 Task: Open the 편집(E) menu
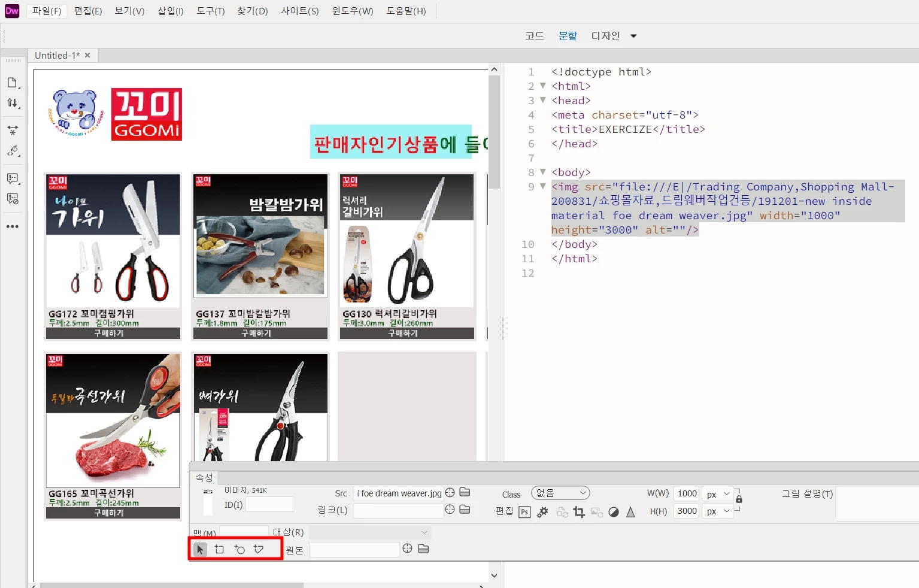(x=88, y=11)
